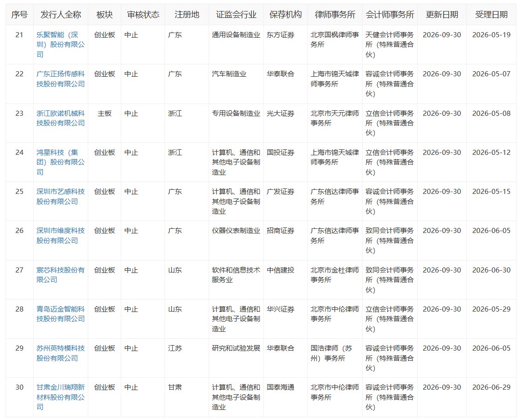
Task: Click the 发行人全称 column header
Action: [x=61, y=15]
